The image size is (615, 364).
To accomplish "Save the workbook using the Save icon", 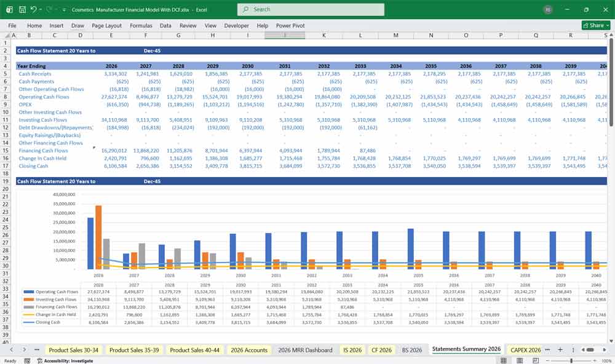I will coord(23,9).
